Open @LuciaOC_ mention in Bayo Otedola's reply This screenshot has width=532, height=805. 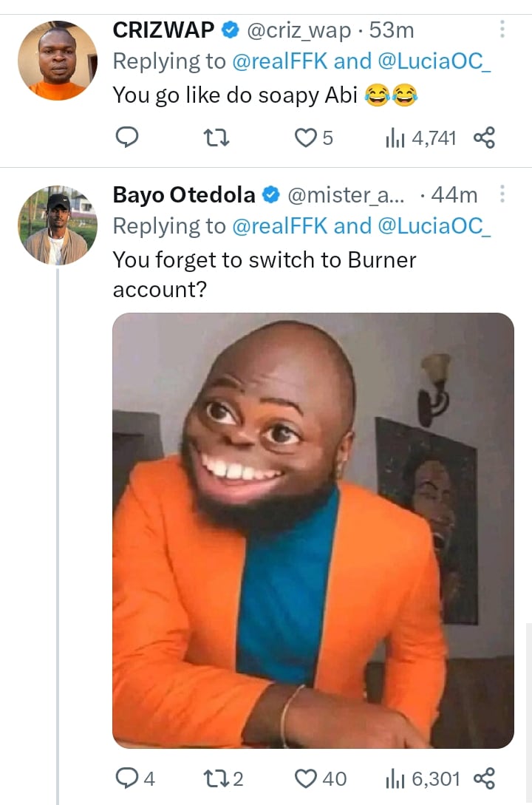(x=434, y=227)
